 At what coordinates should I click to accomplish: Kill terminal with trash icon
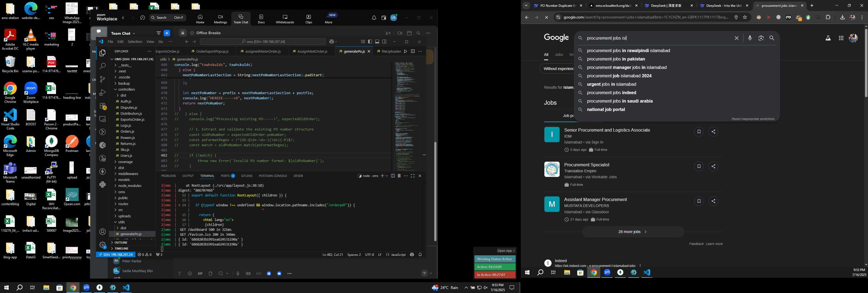click(399, 176)
